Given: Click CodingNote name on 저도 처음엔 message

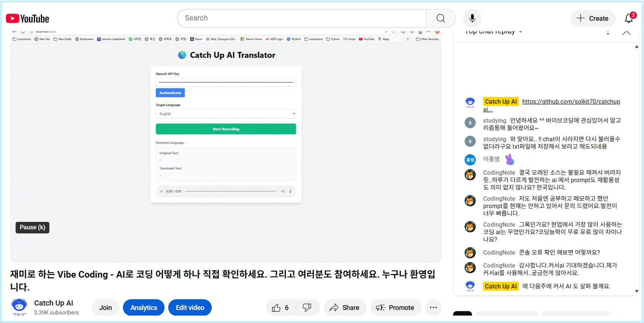Looking at the screenshot, I should 499,198.
